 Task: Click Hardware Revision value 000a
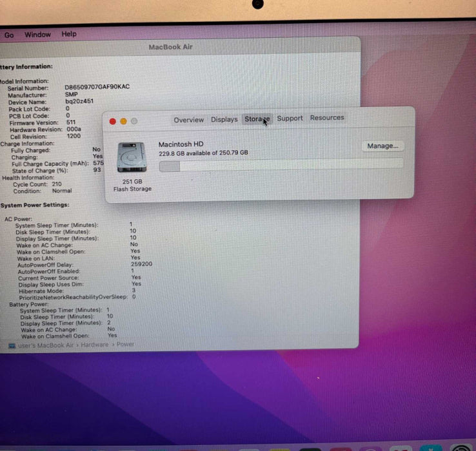coord(74,130)
